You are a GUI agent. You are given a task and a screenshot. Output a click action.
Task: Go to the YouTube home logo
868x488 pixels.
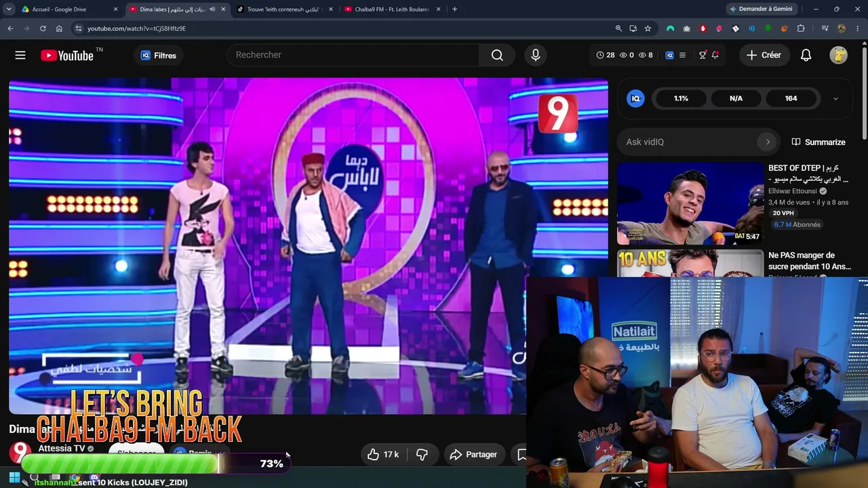[67, 56]
